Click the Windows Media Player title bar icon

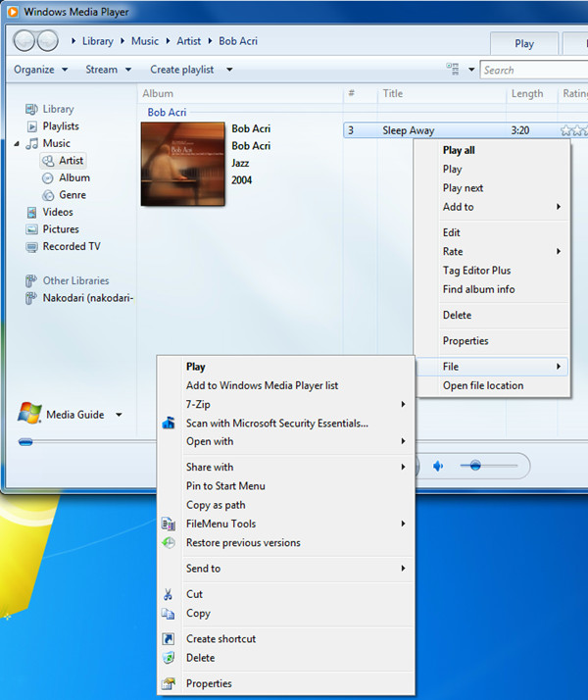(x=13, y=12)
